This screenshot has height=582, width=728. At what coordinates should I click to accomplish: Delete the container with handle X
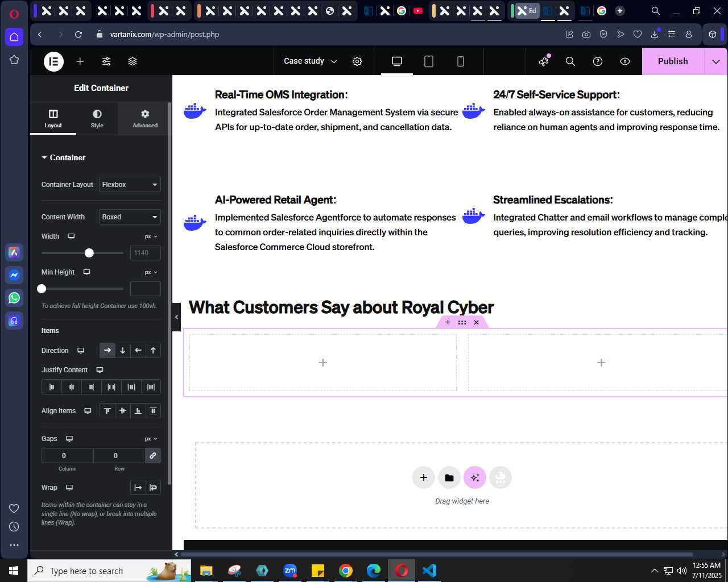[477, 322]
